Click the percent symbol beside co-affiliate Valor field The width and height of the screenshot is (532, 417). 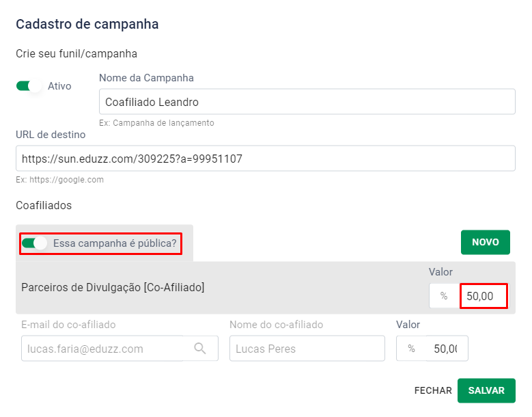[x=411, y=349]
